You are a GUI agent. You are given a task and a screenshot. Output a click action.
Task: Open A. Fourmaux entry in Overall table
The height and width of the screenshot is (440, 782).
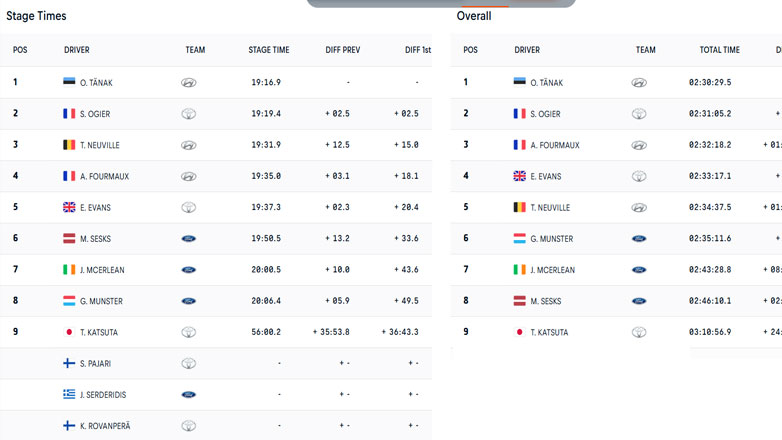tap(555, 145)
